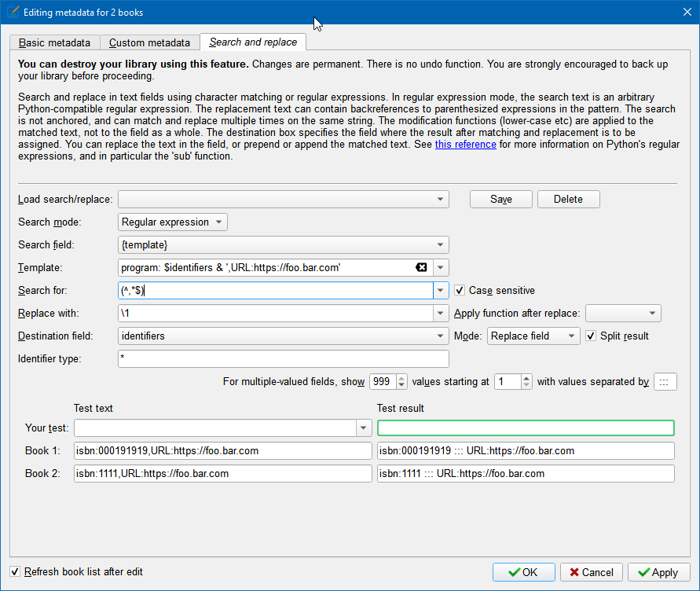Toggle the Case sensitive checkbox
700x591 pixels.
(460, 290)
